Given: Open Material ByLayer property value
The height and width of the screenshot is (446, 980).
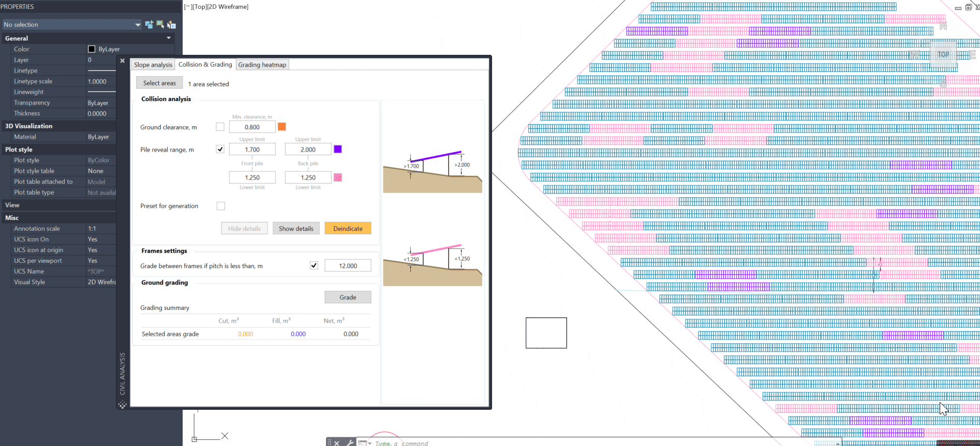Looking at the screenshot, I should pyautogui.click(x=101, y=137).
